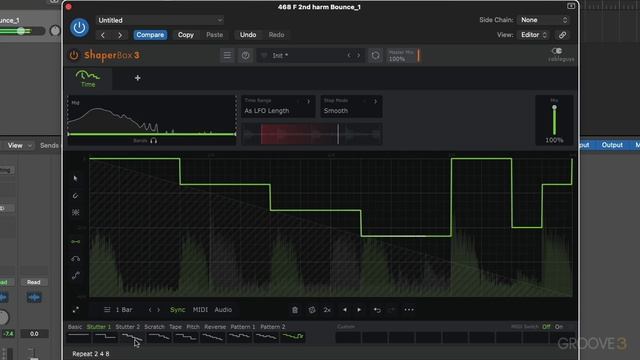Viewport: 640px width, 360px height.
Task: Set MIDI Switch to Off
Action: point(546,327)
